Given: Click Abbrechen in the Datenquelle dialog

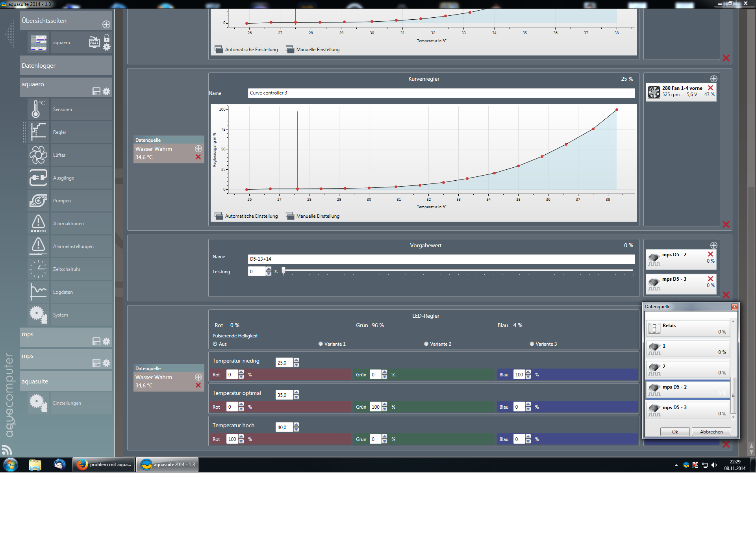Looking at the screenshot, I should pyautogui.click(x=711, y=431).
